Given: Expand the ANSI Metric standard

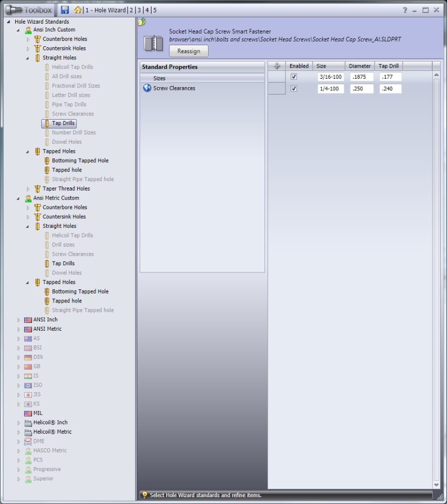Looking at the screenshot, I should (x=19, y=330).
